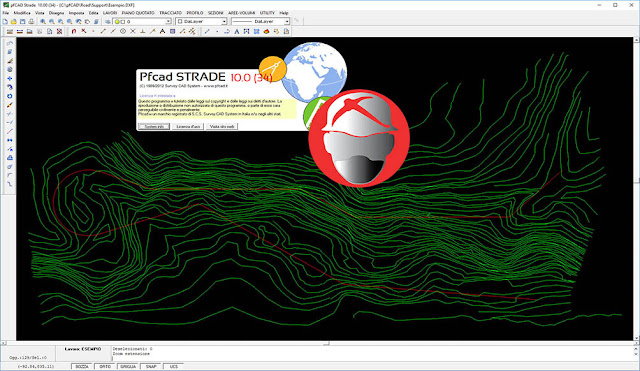640x371 pixels.
Task: Click the red and orange fill icon
Action: (x=266, y=31)
